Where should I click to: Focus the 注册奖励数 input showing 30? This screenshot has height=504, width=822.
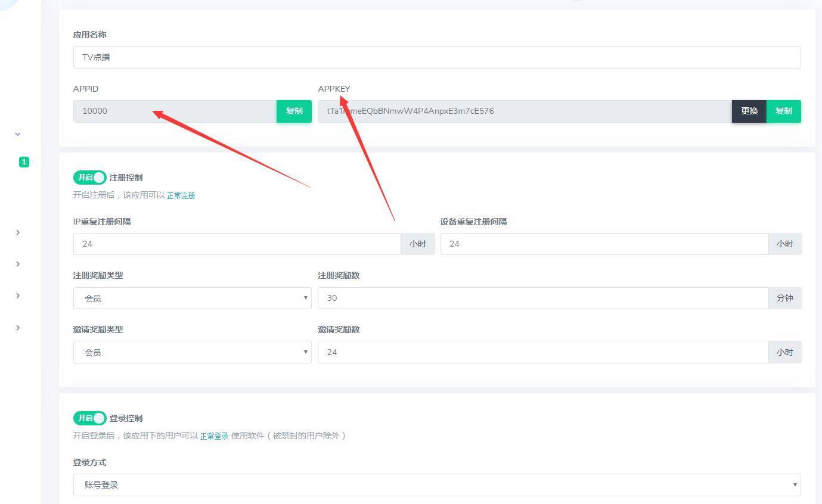click(x=542, y=298)
